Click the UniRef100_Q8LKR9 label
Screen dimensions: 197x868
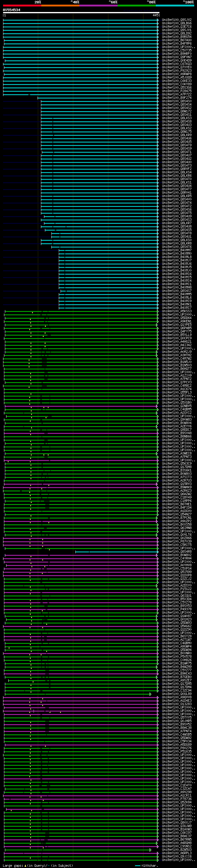click(x=177, y=135)
